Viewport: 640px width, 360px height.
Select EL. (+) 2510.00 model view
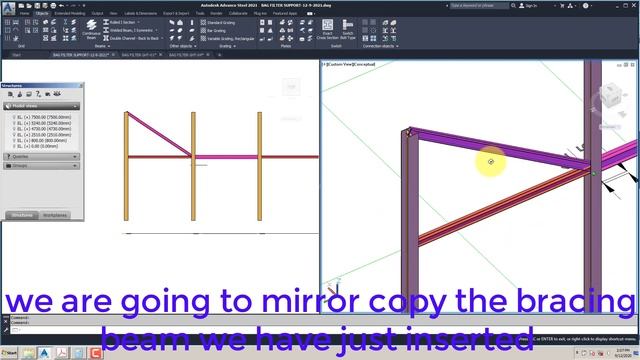pyautogui.click(x=44, y=134)
